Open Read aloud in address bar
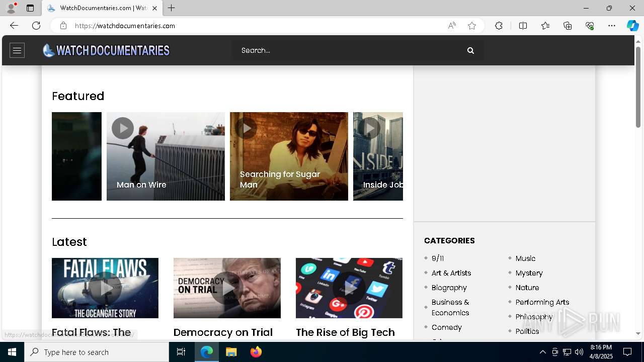The image size is (644, 362). point(452,26)
